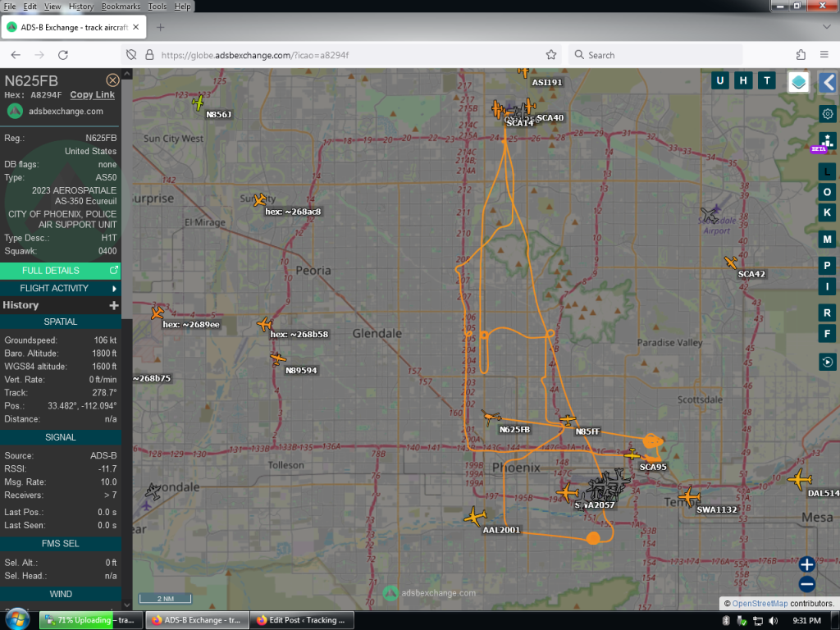Open the History menu

[x=81, y=7]
